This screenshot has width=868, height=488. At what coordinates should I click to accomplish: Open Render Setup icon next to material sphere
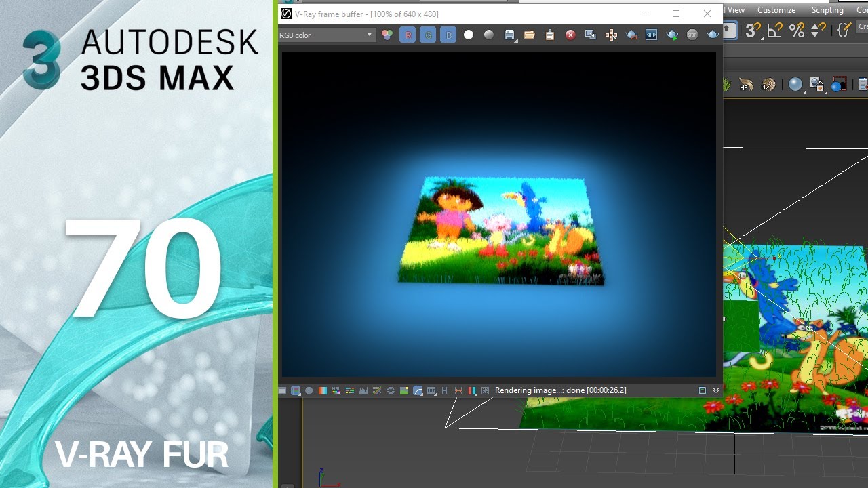pyautogui.click(x=817, y=85)
